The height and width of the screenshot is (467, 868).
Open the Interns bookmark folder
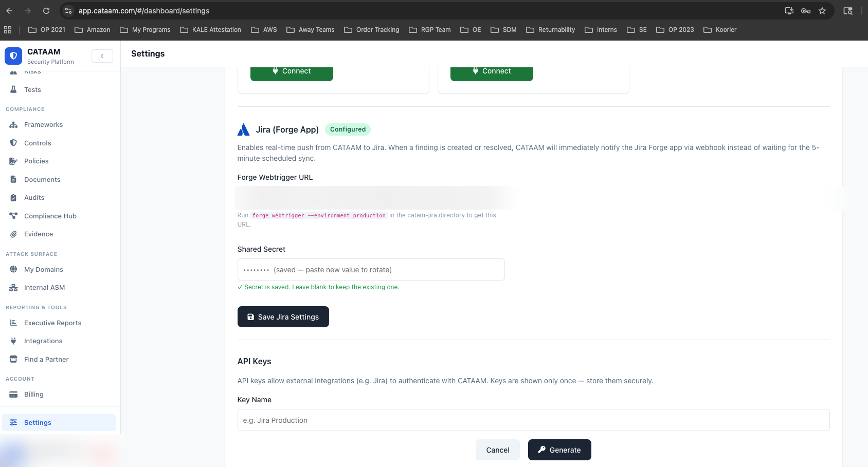pyautogui.click(x=601, y=30)
